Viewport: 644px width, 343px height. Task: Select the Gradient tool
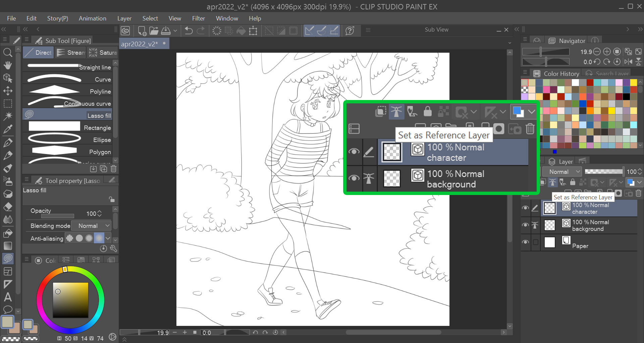(x=8, y=246)
